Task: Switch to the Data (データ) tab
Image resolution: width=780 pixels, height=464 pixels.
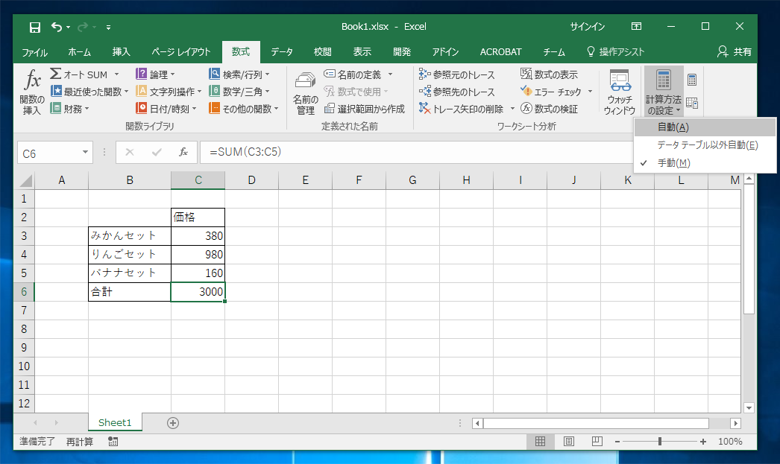Action: pos(282,52)
